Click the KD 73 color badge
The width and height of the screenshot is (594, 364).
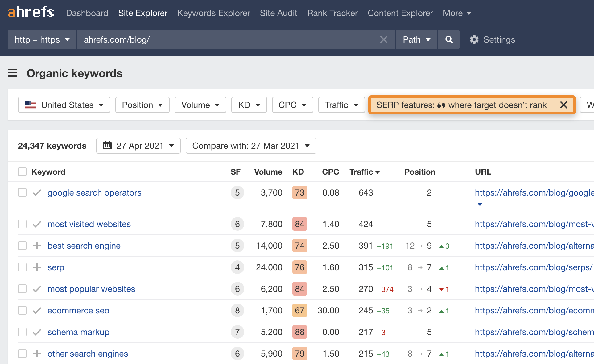tap(299, 193)
